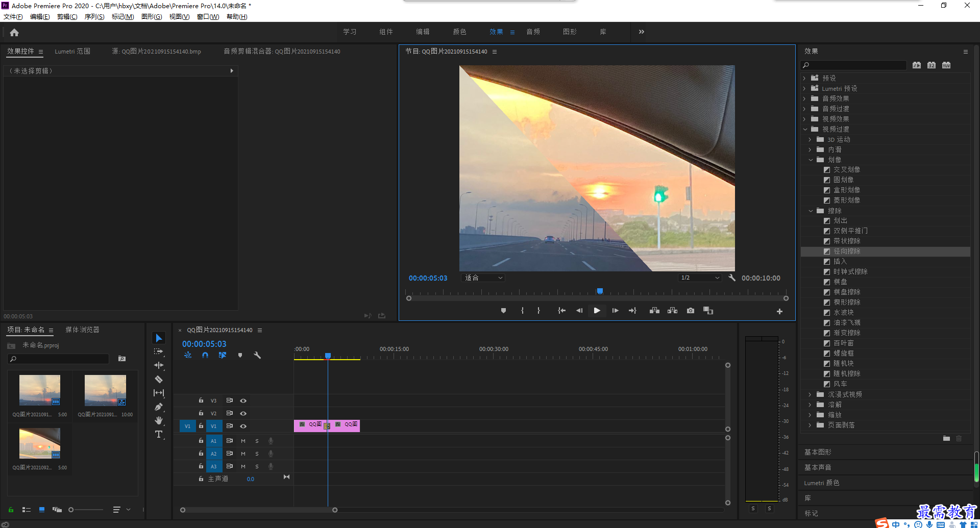Toggle V1 track output eye
Viewport: 980px width, 528px height.
tap(243, 426)
